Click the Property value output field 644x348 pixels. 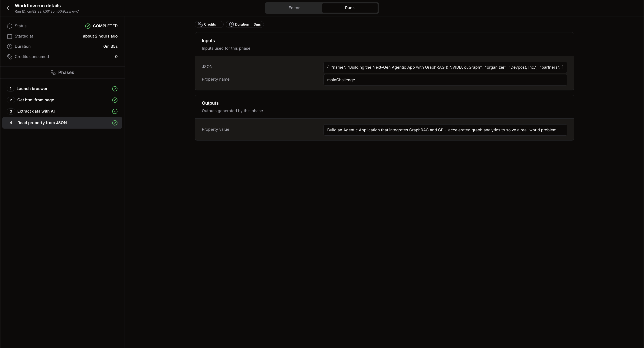[x=445, y=130]
